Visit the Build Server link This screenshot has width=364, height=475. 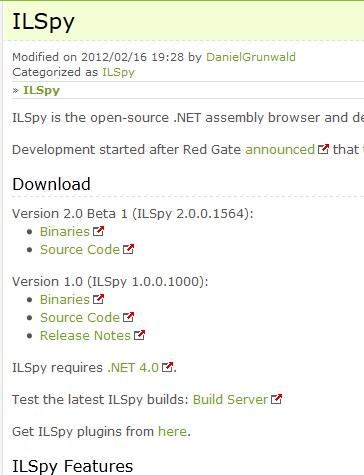pyautogui.click(x=230, y=400)
